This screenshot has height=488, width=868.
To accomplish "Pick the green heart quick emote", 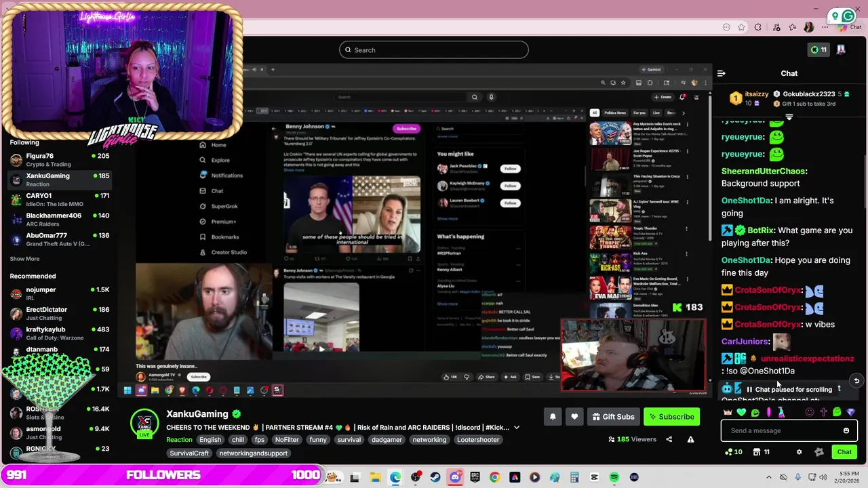I will pyautogui.click(x=742, y=412).
